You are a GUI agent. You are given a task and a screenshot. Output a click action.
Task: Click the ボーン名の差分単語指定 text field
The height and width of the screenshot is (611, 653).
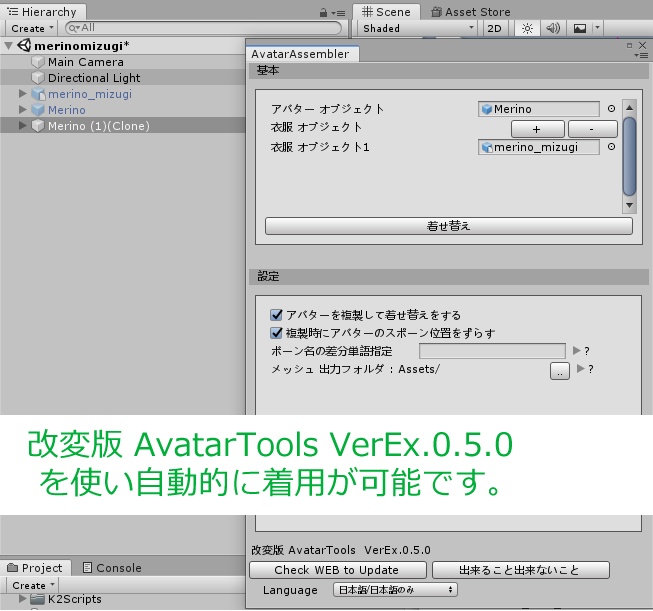coord(492,351)
